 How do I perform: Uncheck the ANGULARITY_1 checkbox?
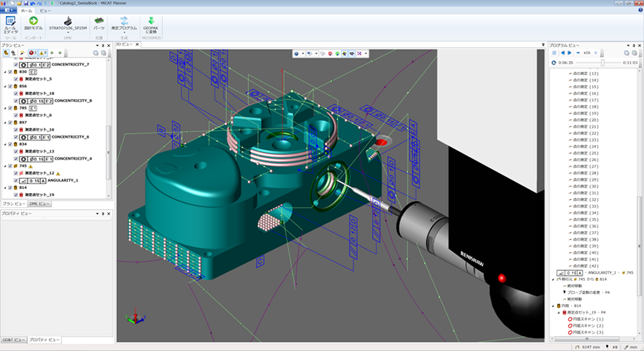click(x=16, y=180)
